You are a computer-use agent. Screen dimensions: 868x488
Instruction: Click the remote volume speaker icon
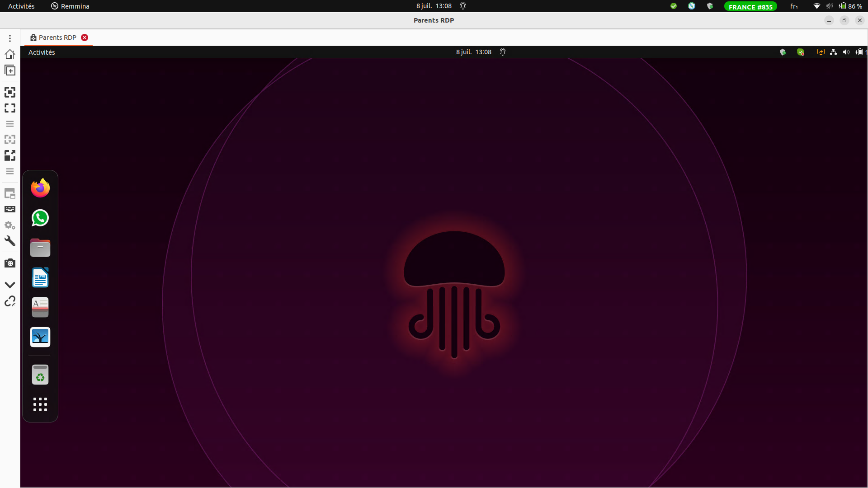coord(846,52)
